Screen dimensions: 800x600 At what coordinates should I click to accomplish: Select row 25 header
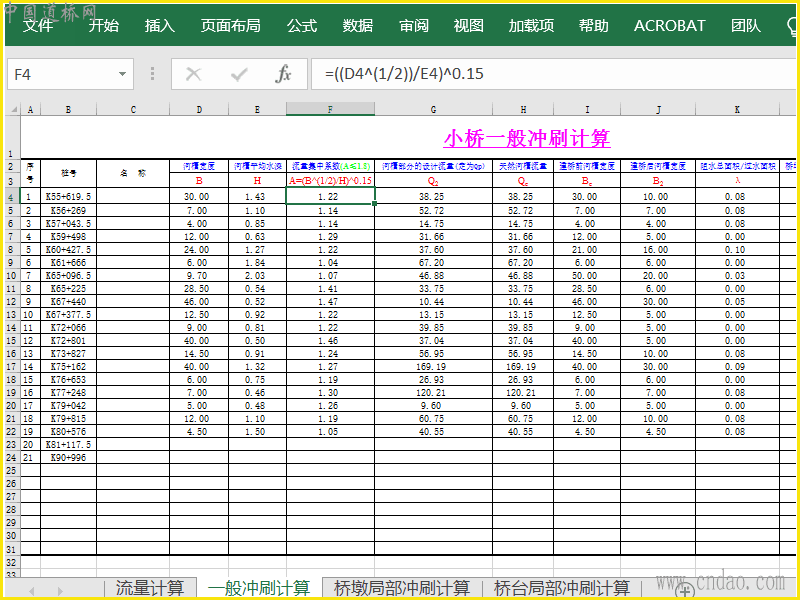click(12, 470)
